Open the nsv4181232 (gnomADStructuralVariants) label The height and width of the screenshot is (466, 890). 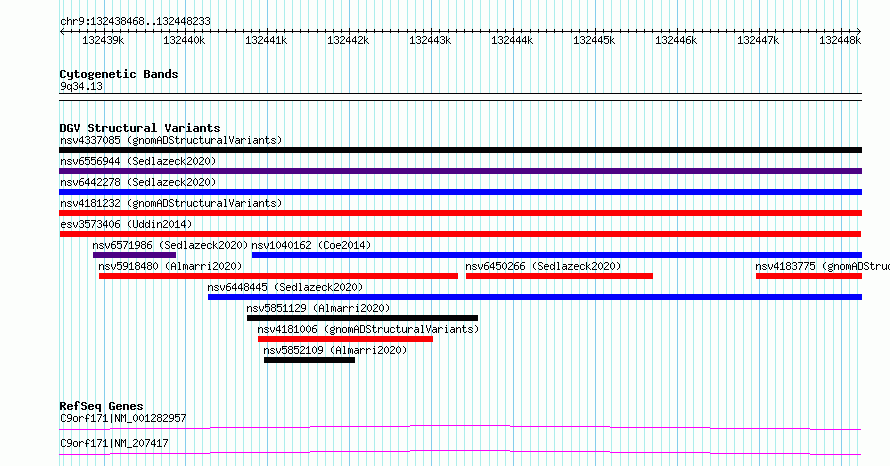pyautogui.click(x=171, y=203)
